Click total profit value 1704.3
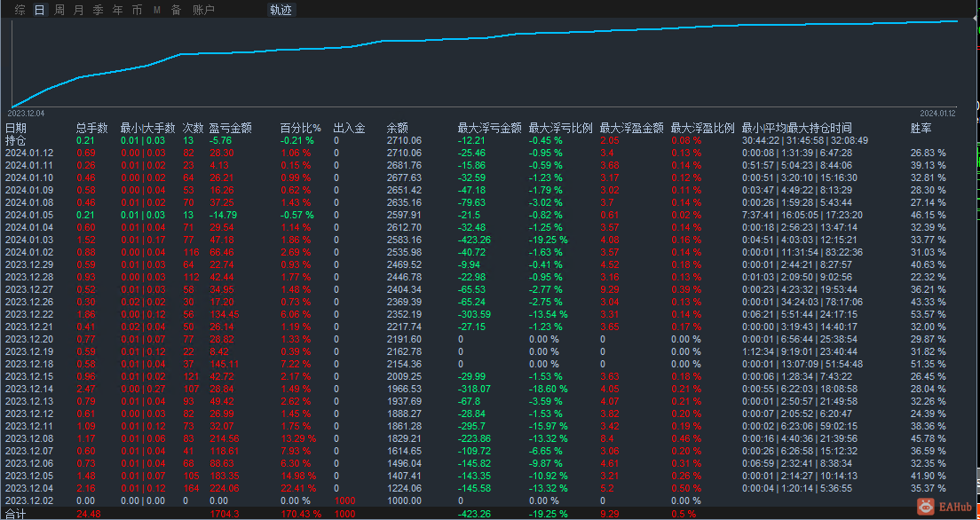Image resolution: width=980 pixels, height=520 pixels. (x=224, y=514)
